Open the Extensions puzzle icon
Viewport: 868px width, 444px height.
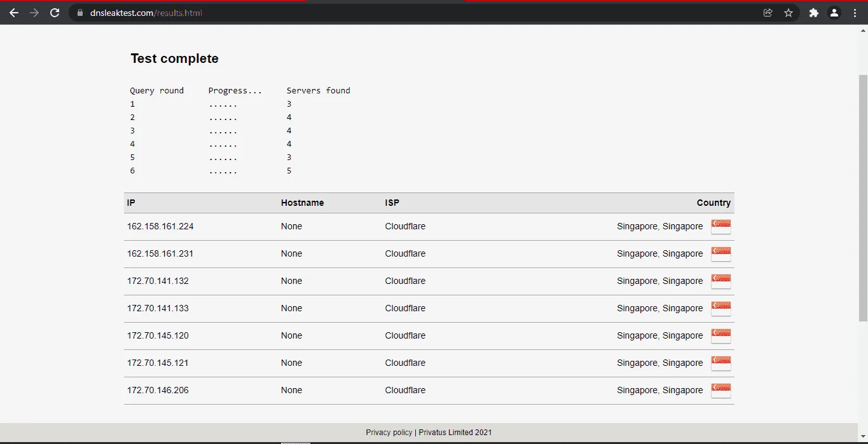813,13
